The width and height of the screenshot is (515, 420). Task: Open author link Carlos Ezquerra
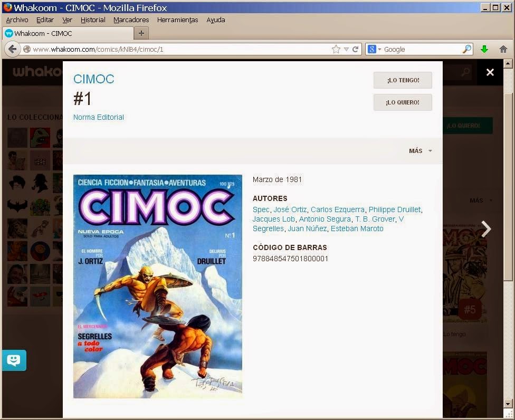(338, 209)
